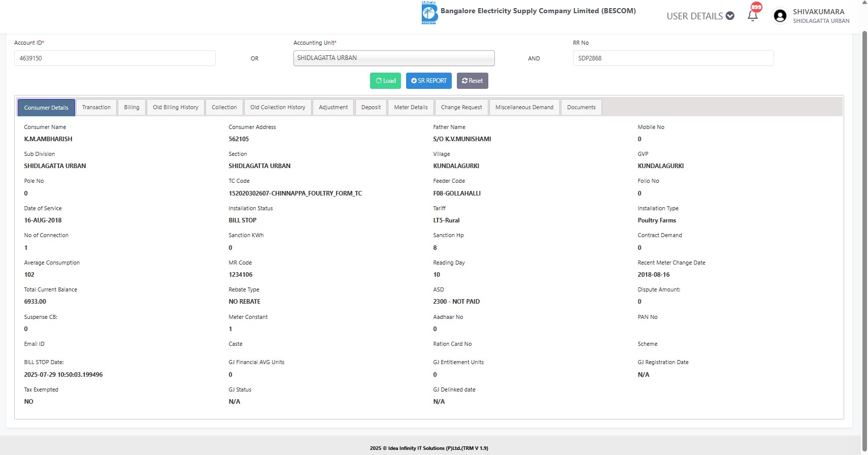
Task: Open the Adjustment tab
Action: click(x=333, y=107)
